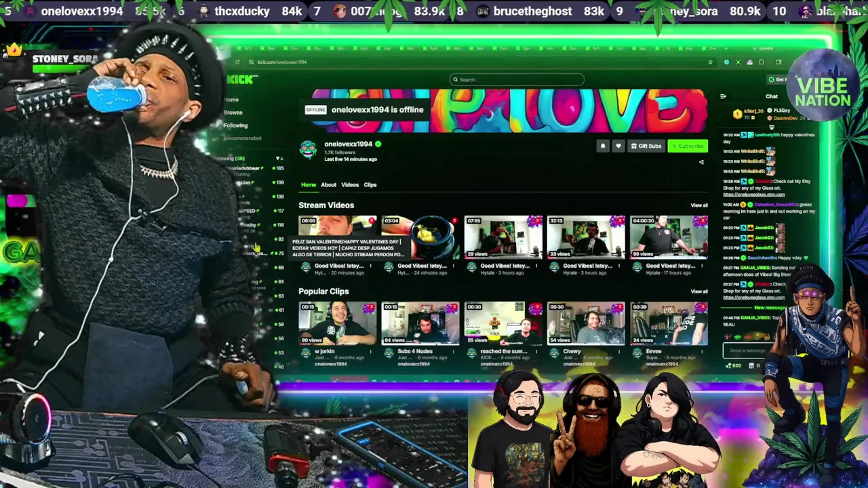
Task: Click the options dots next to 'w jorkin' clip
Action: (371, 352)
